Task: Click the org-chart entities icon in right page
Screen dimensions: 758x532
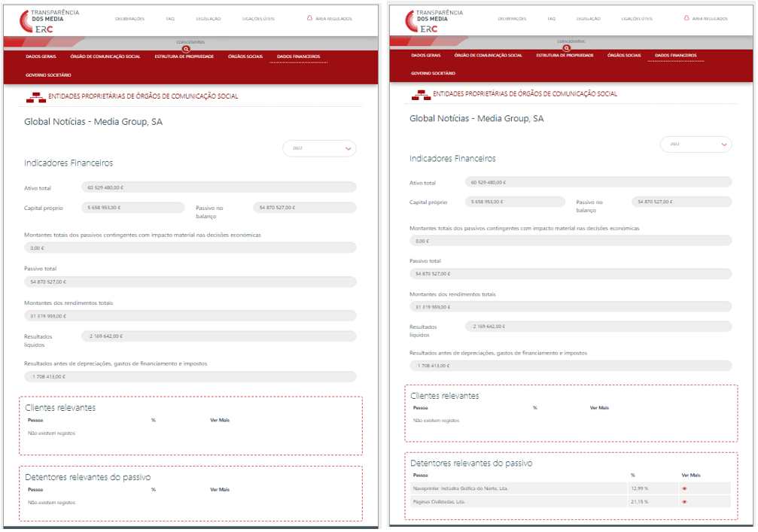Action: (x=420, y=95)
